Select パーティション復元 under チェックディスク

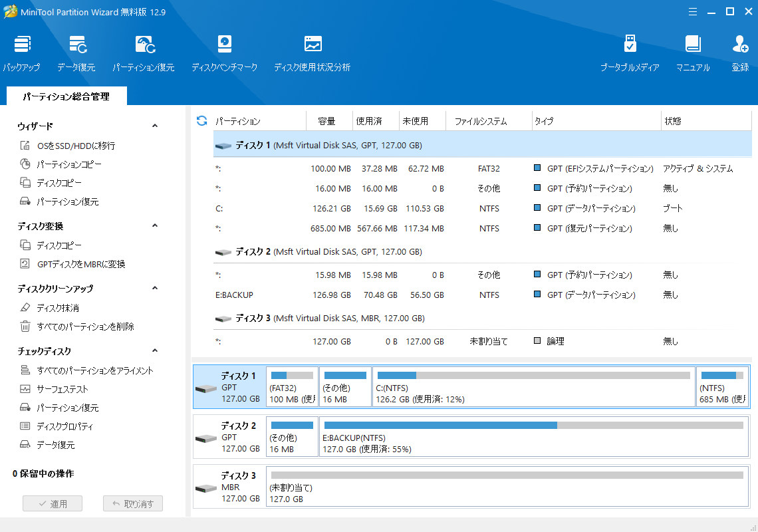(x=59, y=408)
